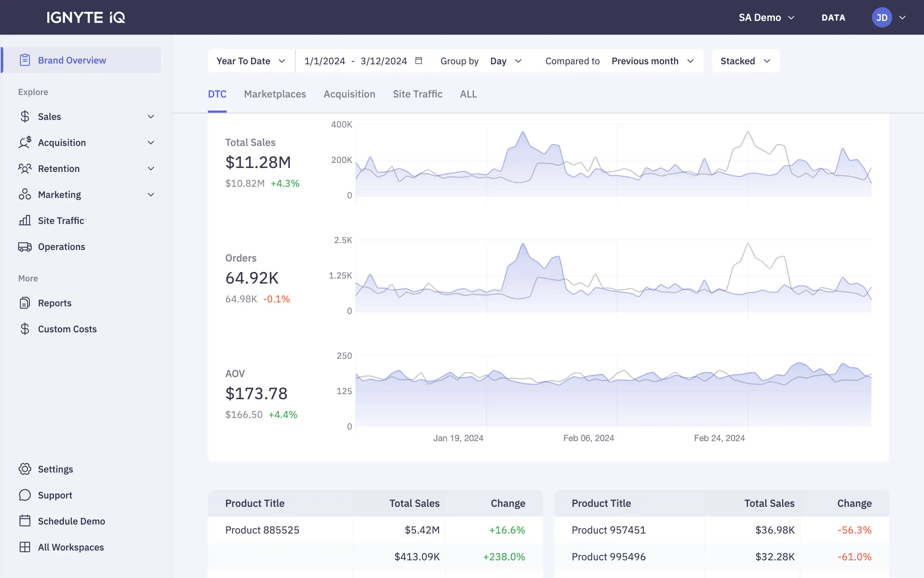
Task: Click the AOV $173.78 value
Action: coord(256,393)
